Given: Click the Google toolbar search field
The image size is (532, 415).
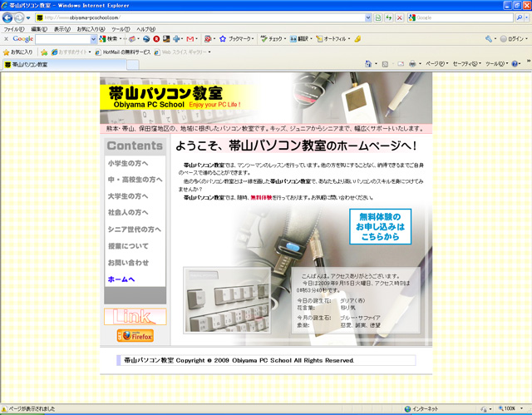Looking at the screenshot, I should pos(63,39).
